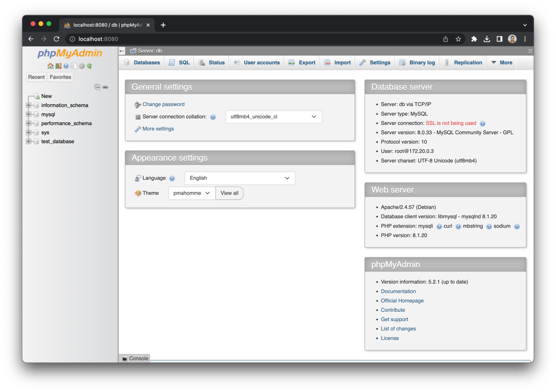Click Chrome extensions puzzle icon

pyautogui.click(x=474, y=39)
